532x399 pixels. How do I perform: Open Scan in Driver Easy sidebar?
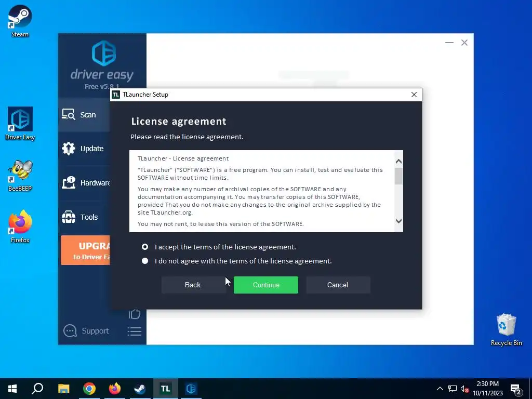coord(85,115)
